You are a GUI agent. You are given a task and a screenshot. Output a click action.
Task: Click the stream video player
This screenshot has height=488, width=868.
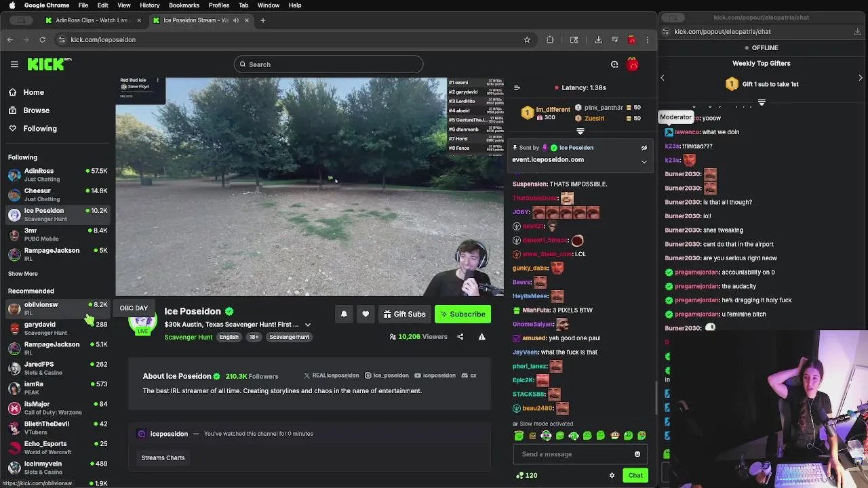(310, 186)
